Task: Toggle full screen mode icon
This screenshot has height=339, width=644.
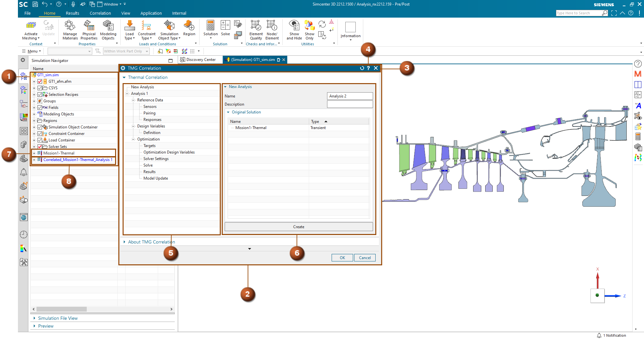Action: coord(614,13)
